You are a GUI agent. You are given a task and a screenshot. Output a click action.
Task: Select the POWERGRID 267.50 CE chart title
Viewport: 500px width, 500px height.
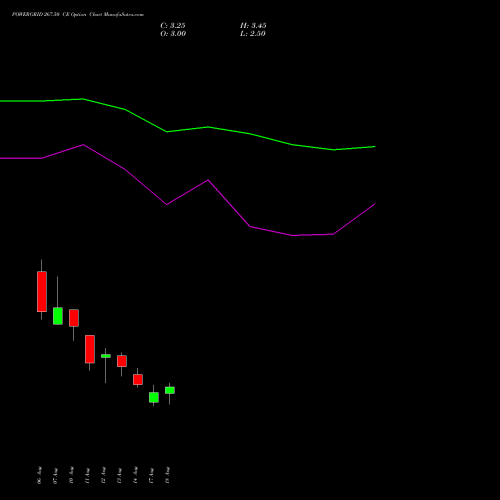point(78,15)
